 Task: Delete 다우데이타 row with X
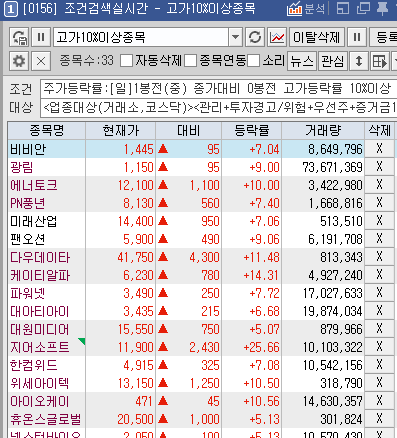coord(379,257)
